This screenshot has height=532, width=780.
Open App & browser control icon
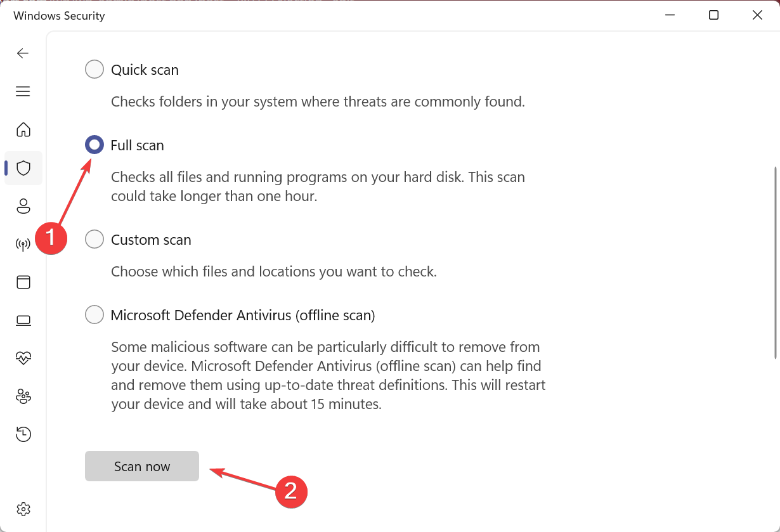click(x=23, y=282)
